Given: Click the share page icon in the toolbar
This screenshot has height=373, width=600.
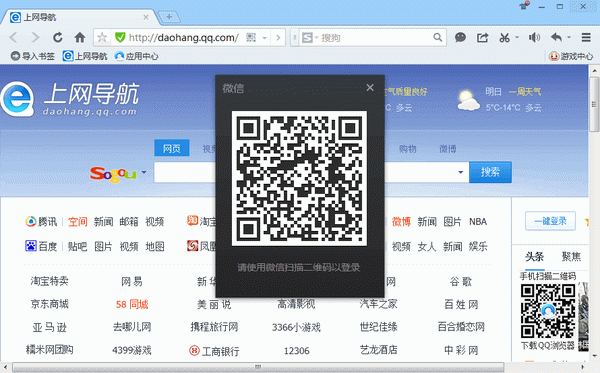Looking at the screenshot, I should pyautogui.click(x=482, y=37).
